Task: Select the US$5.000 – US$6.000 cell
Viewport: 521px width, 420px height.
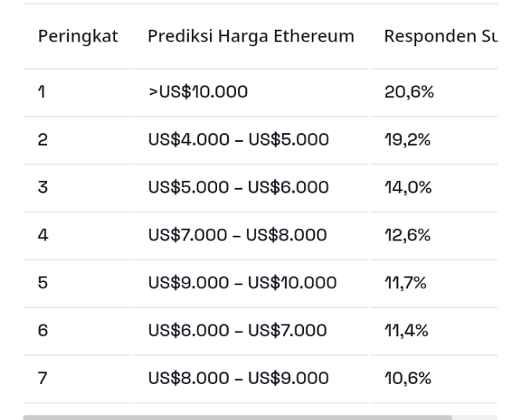Action: click(238, 188)
